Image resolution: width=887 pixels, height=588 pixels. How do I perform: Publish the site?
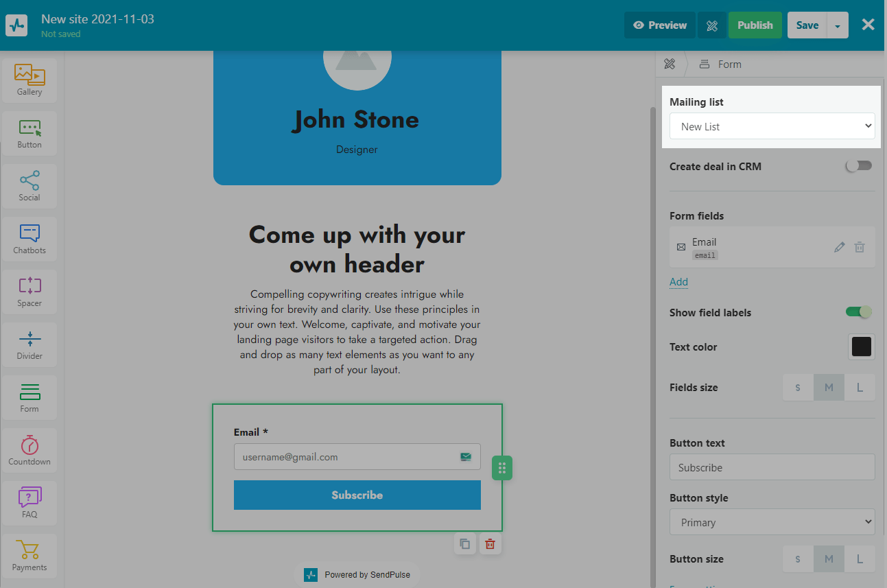pyautogui.click(x=755, y=25)
